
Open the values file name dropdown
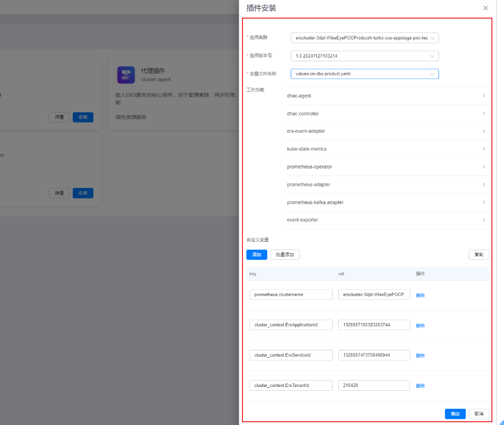click(364, 74)
